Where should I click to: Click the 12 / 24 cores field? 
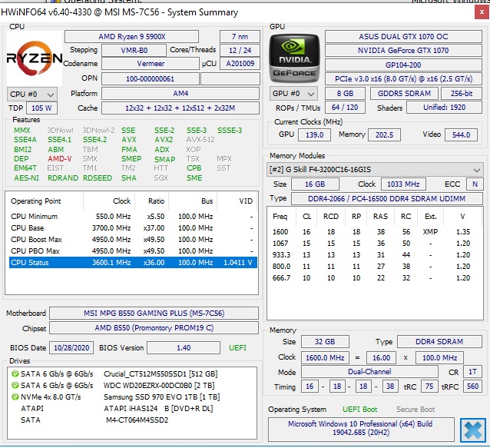[240, 51]
